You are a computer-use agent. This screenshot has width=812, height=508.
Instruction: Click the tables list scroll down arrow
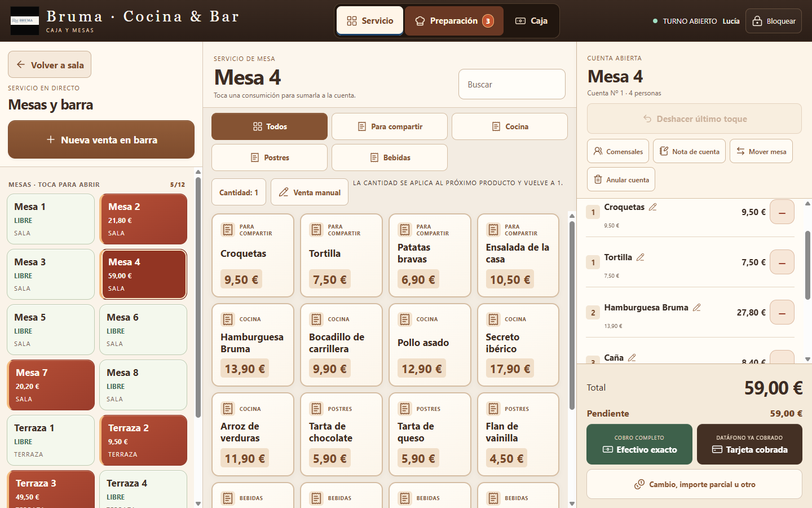click(x=198, y=503)
